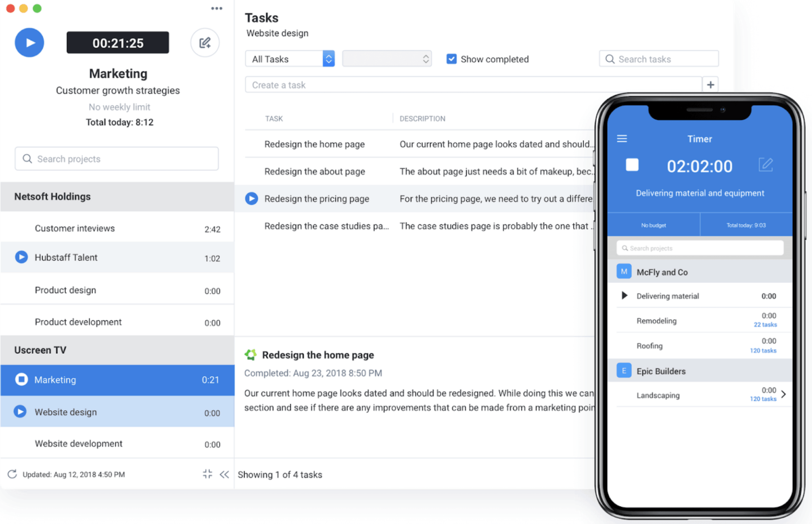Collapse the Netsoft Holdings group header
Screen dimensions: 812x524
coord(117,197)
